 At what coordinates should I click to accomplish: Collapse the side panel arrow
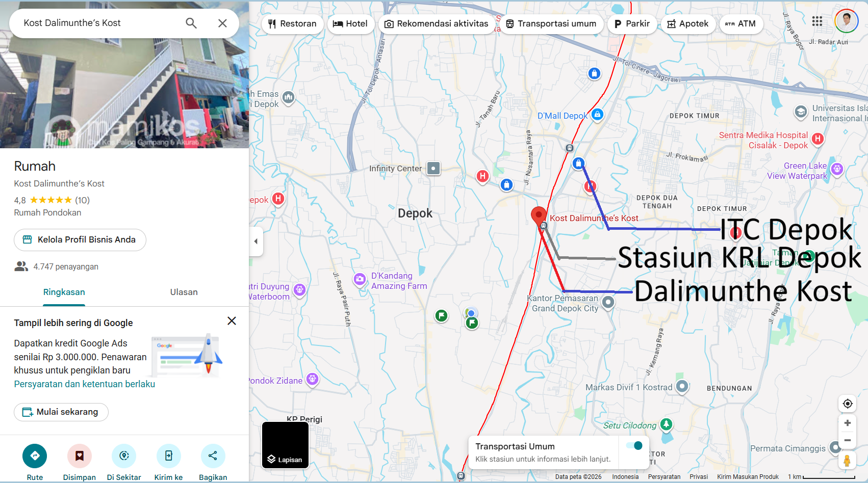(256, 242)
